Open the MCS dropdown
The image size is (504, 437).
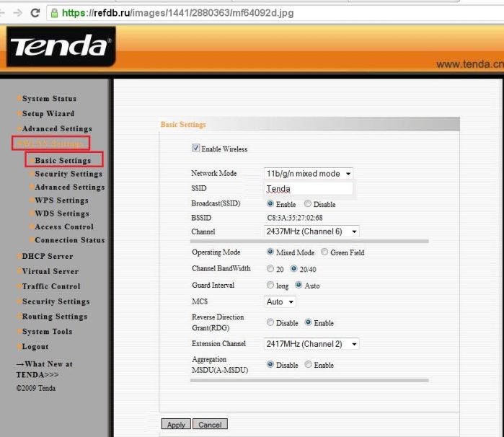(280, 301)
